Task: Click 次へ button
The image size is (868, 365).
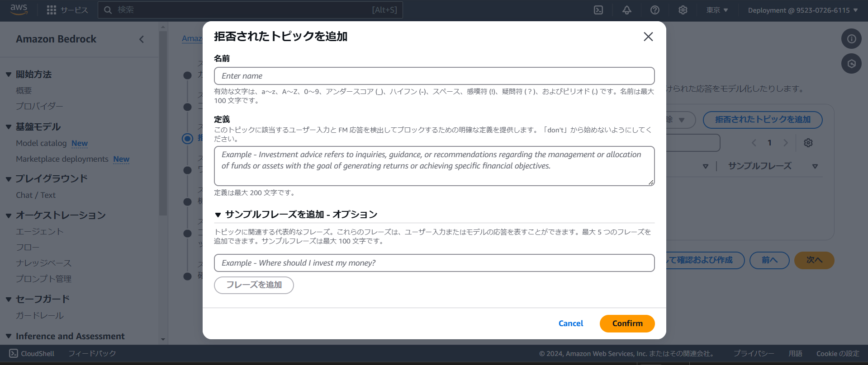Action: coord(814,260)
